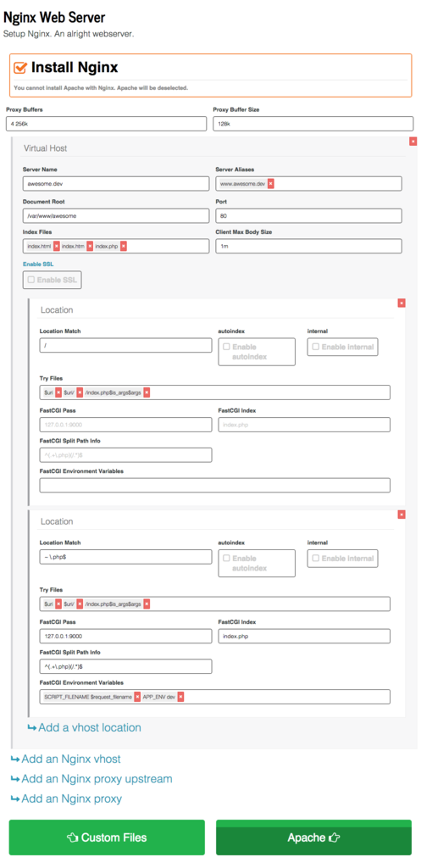Click Add a vhost location link
This screenshot has width=421, height=868.
84,727
